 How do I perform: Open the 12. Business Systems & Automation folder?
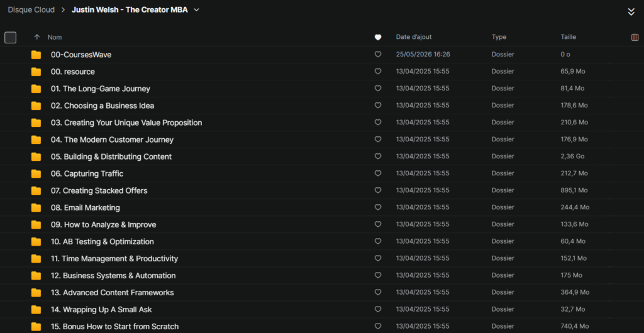tap(113, 276)
